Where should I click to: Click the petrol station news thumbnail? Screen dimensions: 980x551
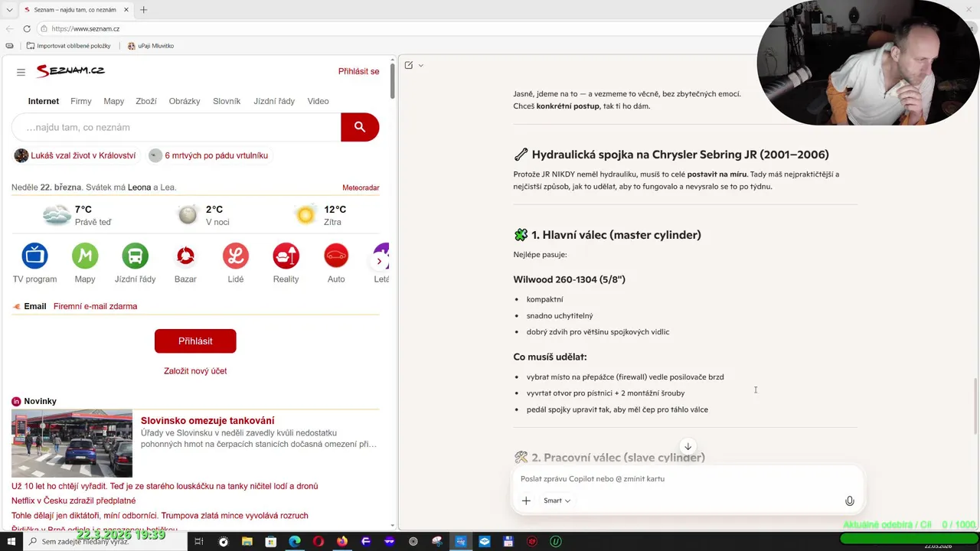coord(72,443)
